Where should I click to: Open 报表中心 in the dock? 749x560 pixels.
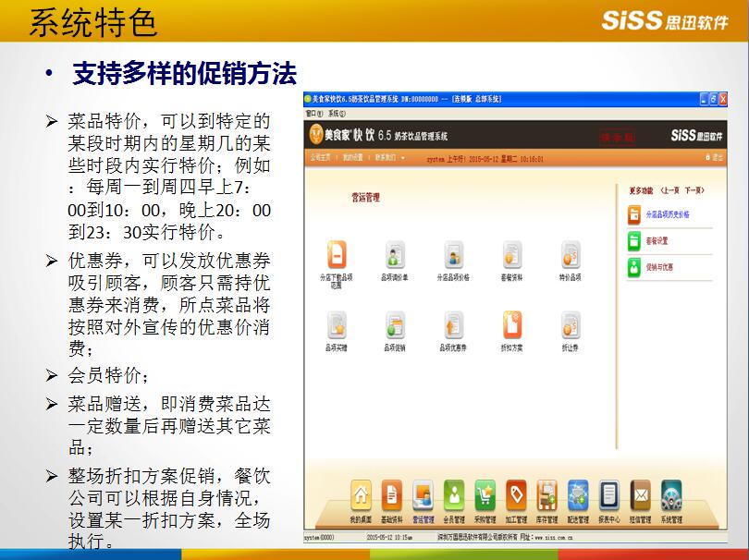click(608, 496)
